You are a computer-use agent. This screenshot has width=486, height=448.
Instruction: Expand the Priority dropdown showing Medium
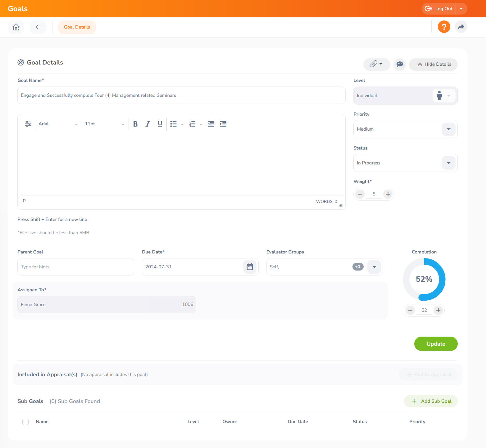tap(448, 129)
